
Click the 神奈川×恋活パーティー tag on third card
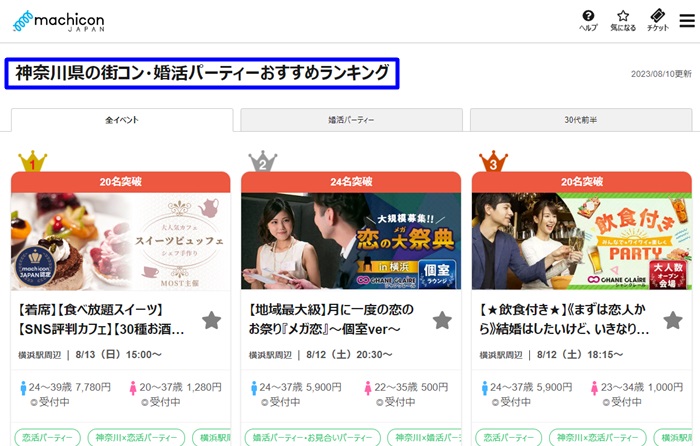click(x=597, y=437)
